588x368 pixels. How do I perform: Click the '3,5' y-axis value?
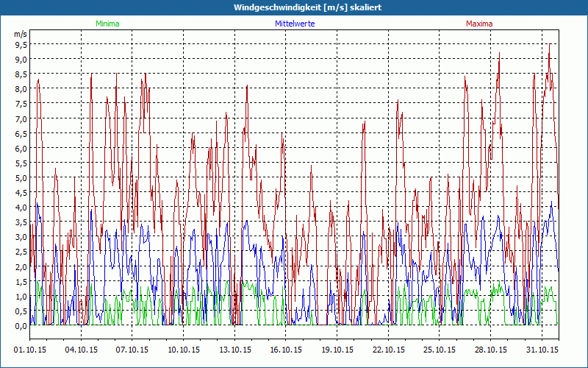21,222
